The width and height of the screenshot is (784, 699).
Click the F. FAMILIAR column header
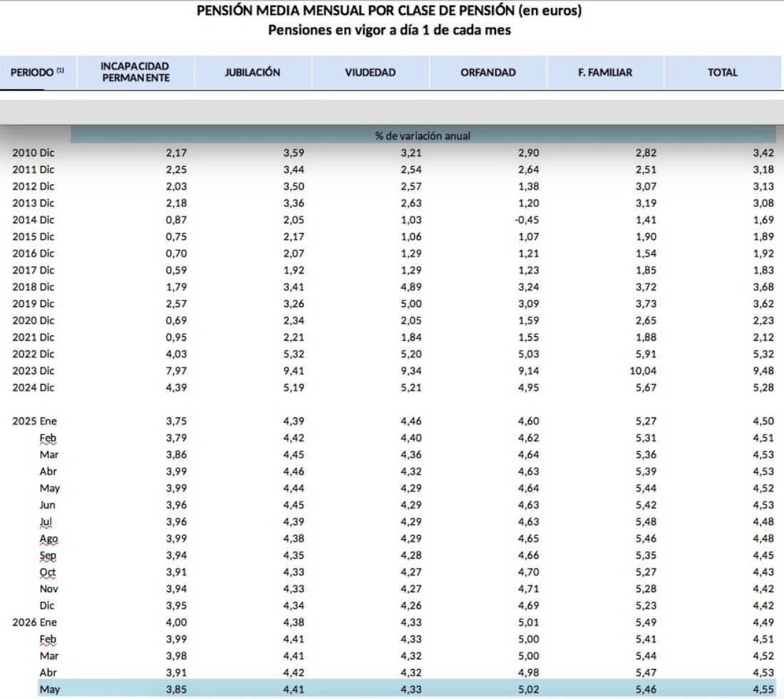(605, 73)
